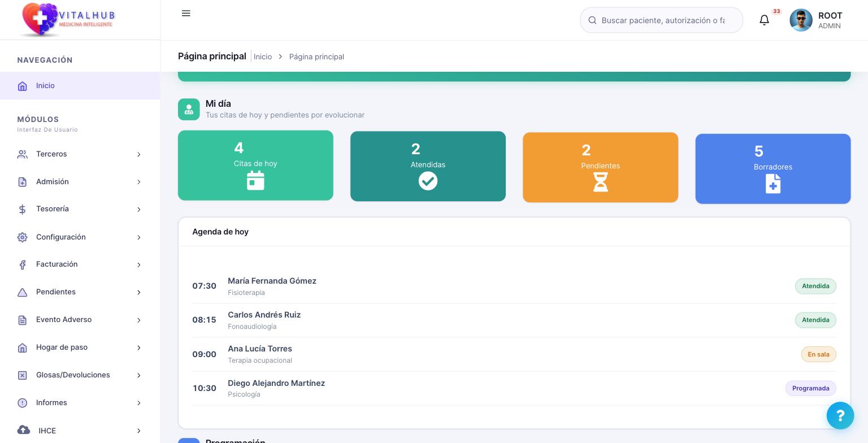Click the Inicio breadcrumb link
The height and width of the screenshot is (443, 868).
263,57
